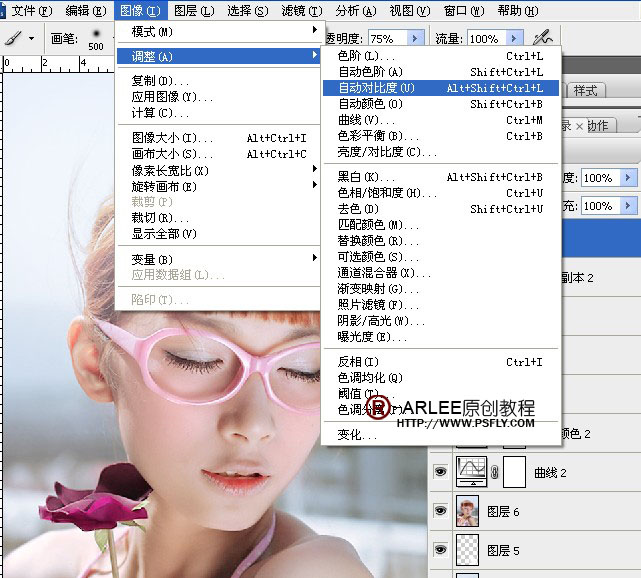
Task: Select 去色(D) adjustment
Action: [441, 209]
